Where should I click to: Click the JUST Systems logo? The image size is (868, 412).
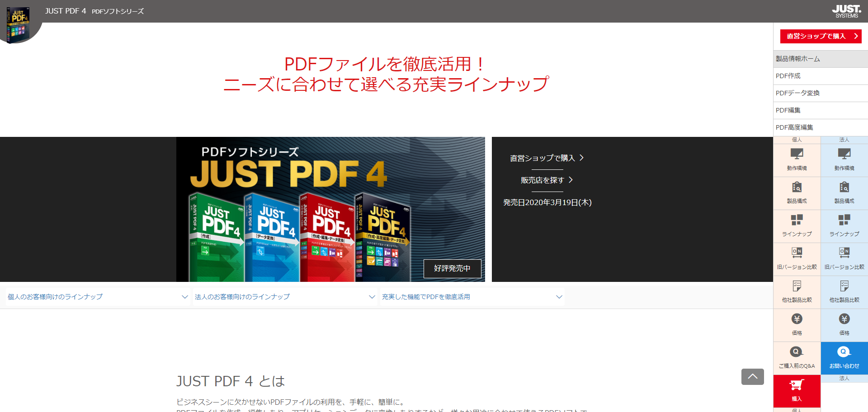click(846, 11)
